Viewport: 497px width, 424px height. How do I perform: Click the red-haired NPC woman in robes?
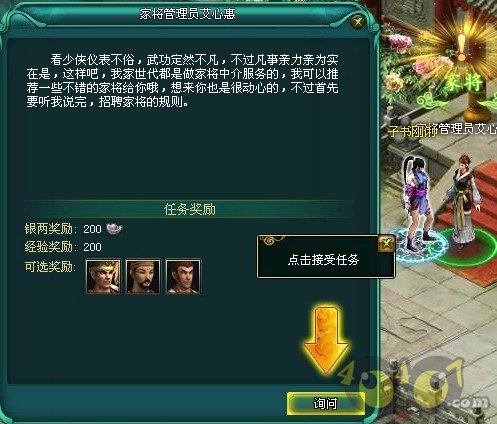(465, 202)
